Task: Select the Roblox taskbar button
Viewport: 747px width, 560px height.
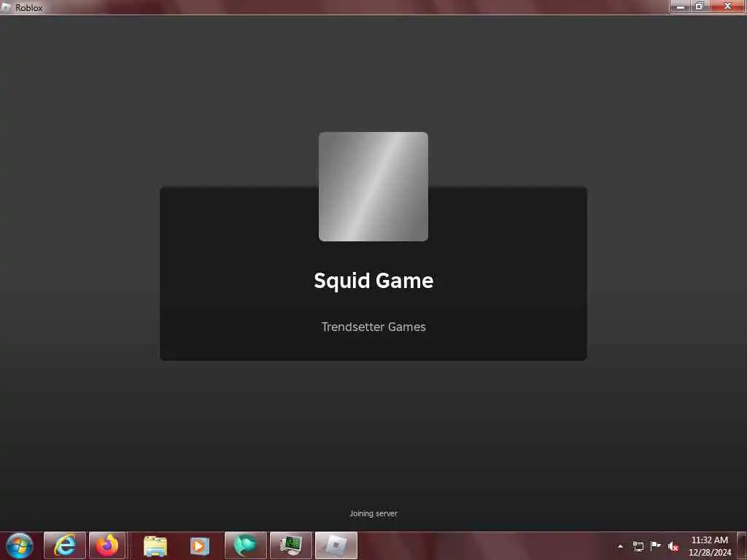Action: pyautogui.click(x=336, y=545)
